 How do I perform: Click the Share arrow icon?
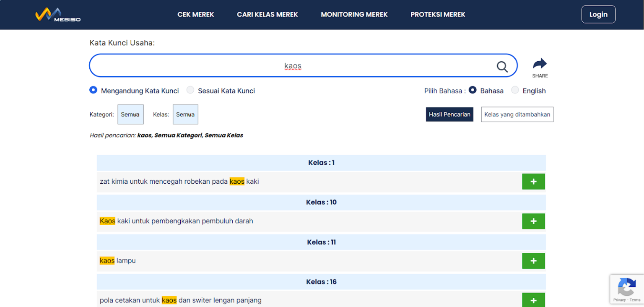coord(540,64)
